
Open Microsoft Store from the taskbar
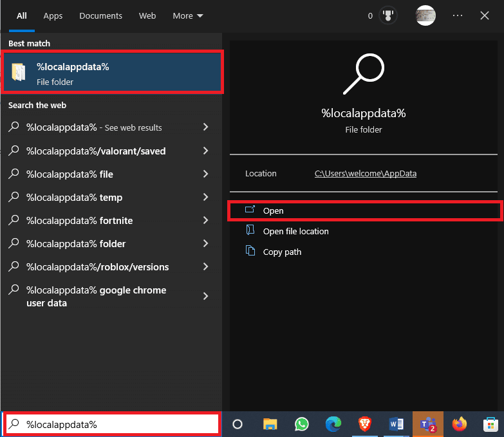(490, 424)
